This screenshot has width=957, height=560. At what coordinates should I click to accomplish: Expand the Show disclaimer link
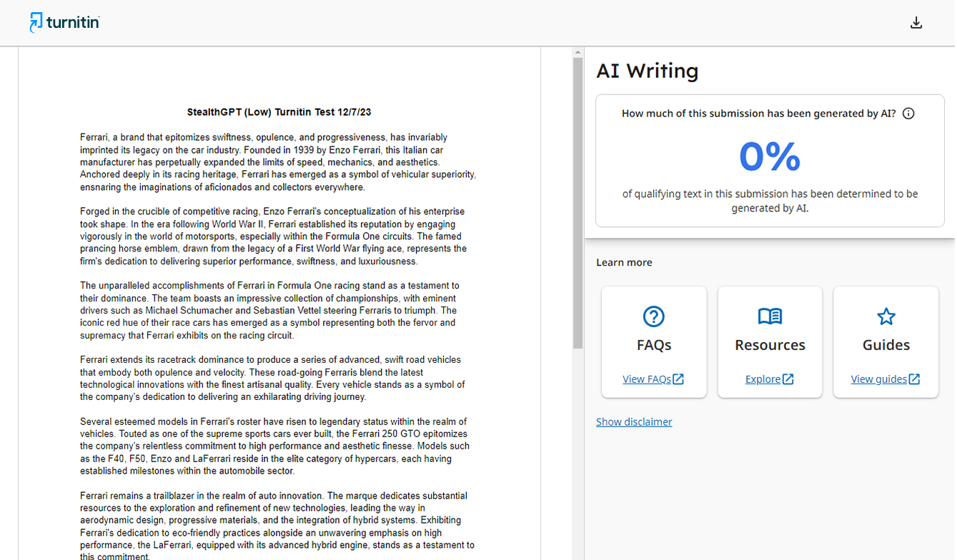pyautogui.click(x=634, y=422)
